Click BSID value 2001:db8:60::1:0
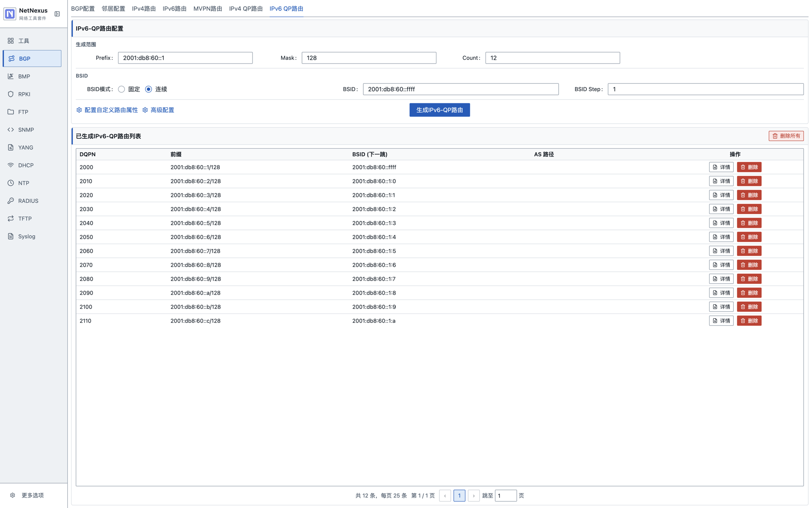The height and width of the screenshot is (508, 812). pyautogui.click(x=374, y=181)
